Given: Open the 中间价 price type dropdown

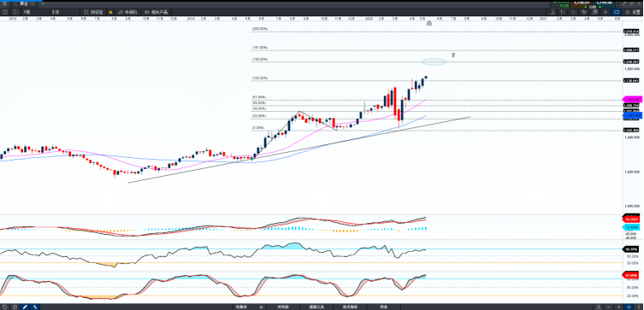Looking at the screenshot, I should pos(127,12).
